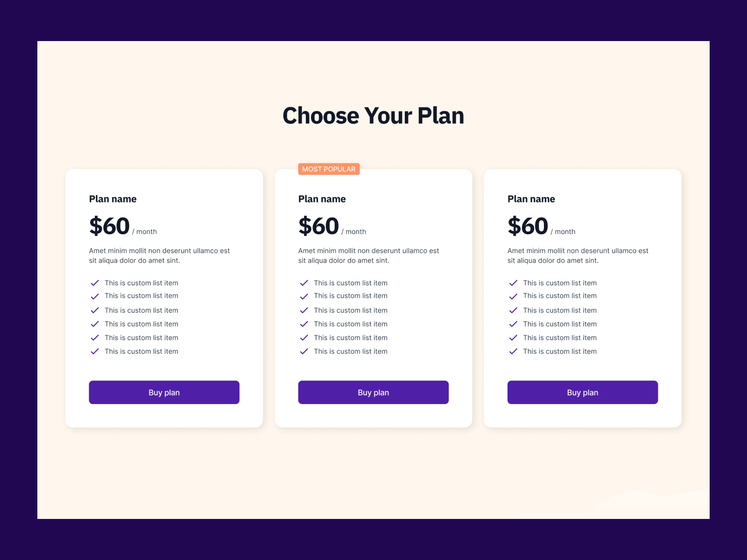This screenshot has width=747, height=560.
Task: Click the Plan name heading in the left card
Action: [113, 199]
